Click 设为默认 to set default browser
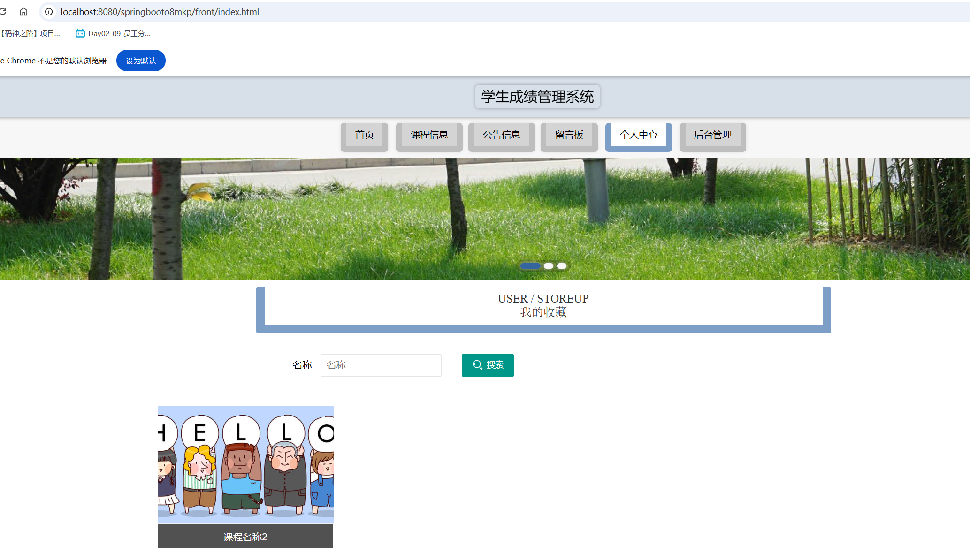This screenshot has height=560, width=970. pyautogui.click(x=141, y=61)
